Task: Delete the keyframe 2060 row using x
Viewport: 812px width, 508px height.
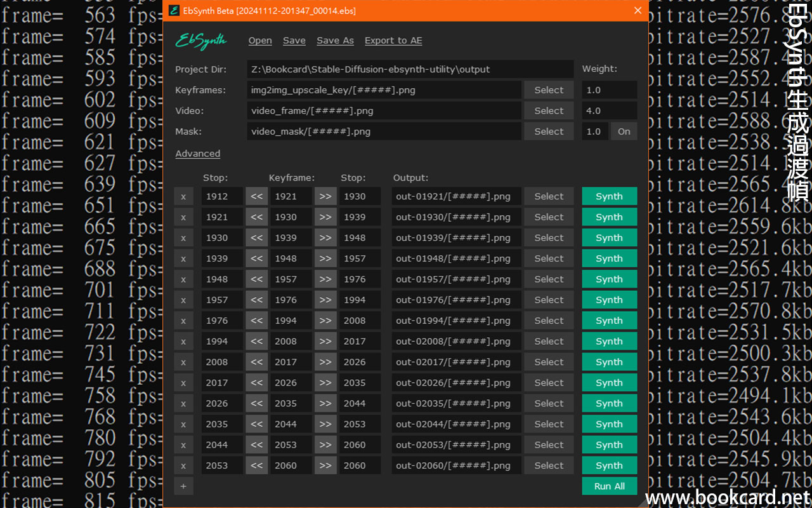Action: pyautogui.click(x=183, y=465)
